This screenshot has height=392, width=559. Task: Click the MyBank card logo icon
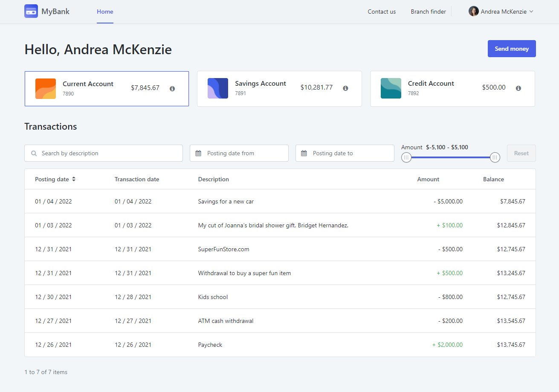pos(31,11)
